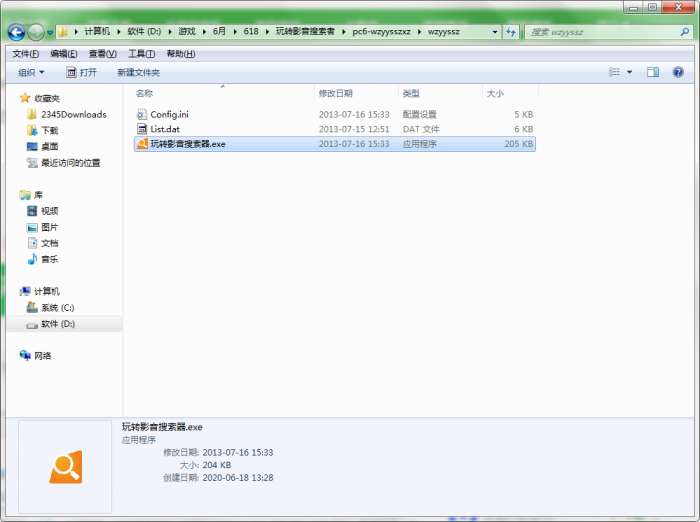Click the 库 libraries icon

coord(25,195)
